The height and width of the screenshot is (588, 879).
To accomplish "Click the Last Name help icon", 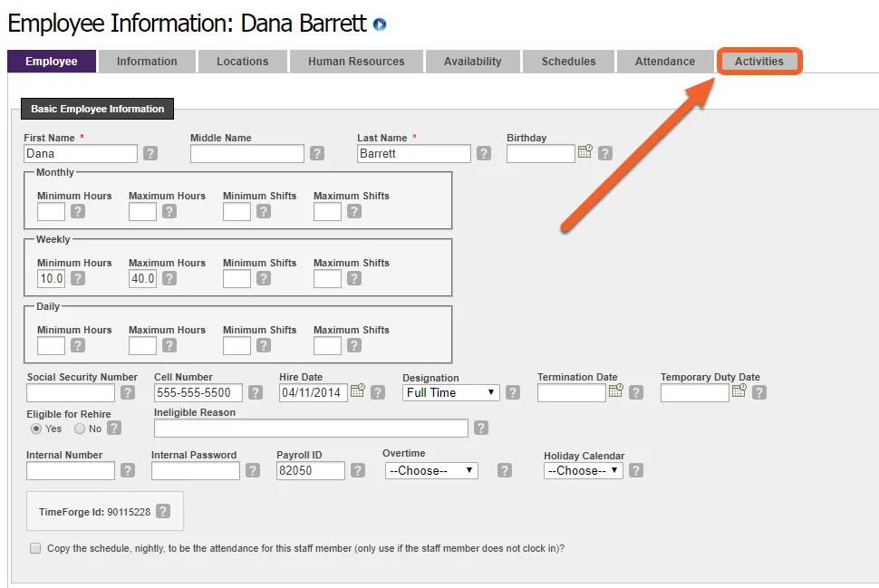I will click(484, 153).
